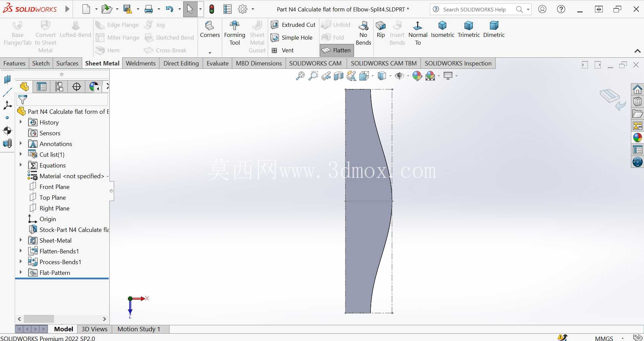Switch to the Surfaces tab
This screenshot has height=341, width=644.
[67, 63]
